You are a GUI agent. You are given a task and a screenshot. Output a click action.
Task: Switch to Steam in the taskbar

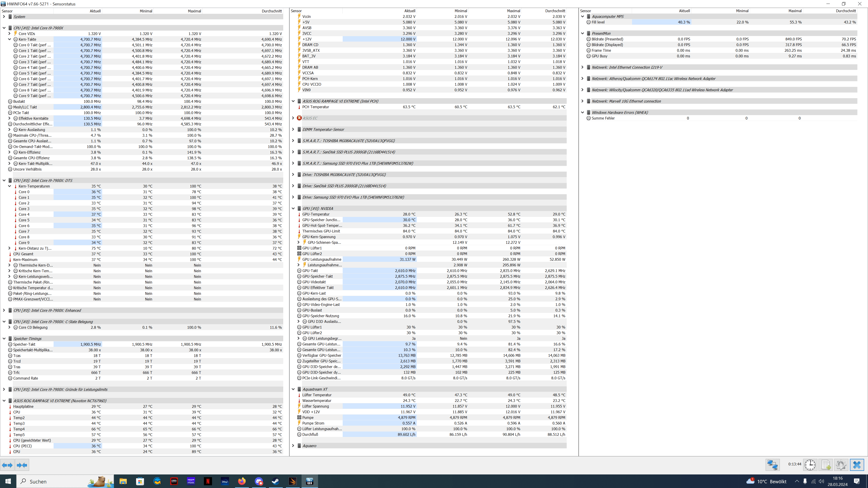pyautogui.click(x=276, y=481)
